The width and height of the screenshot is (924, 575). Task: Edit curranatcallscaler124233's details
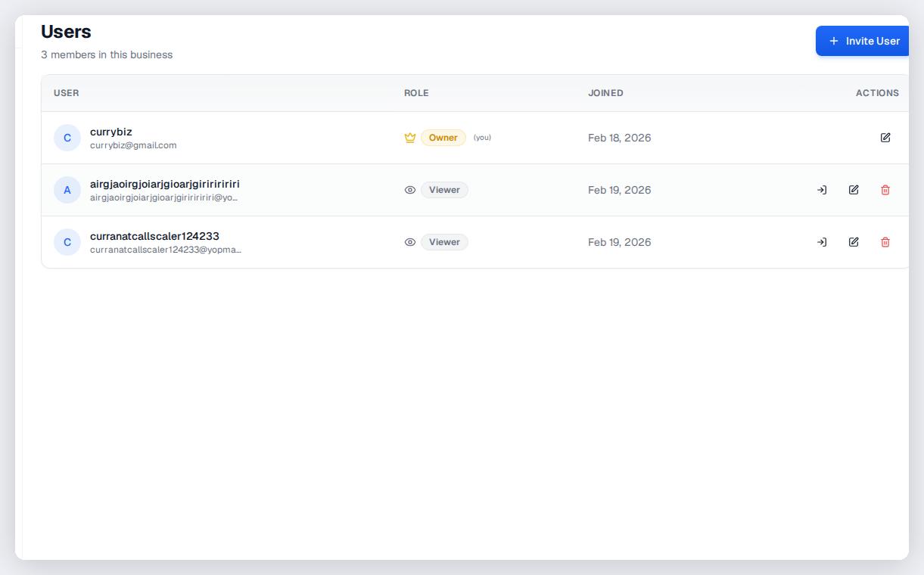853,242
